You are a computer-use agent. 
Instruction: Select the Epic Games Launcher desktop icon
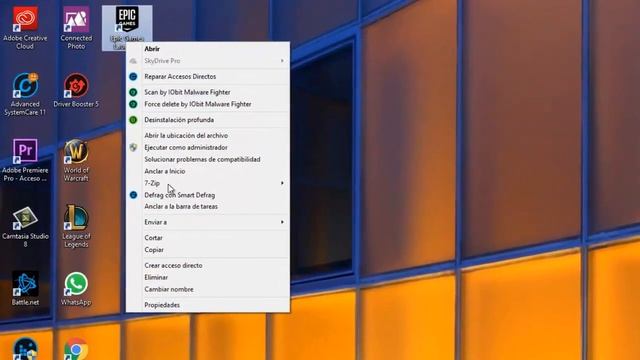pyautogui.click(x=127, y=27)
